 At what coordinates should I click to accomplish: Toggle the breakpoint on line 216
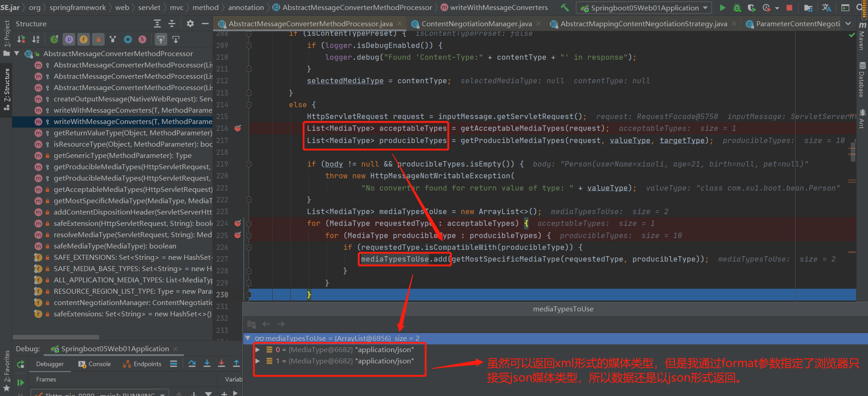238,128
